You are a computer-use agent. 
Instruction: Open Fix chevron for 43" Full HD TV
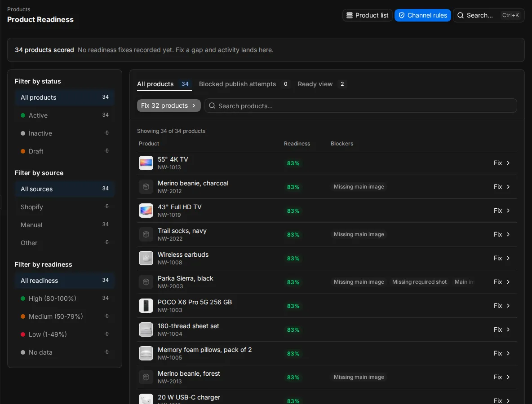point(508,211)
